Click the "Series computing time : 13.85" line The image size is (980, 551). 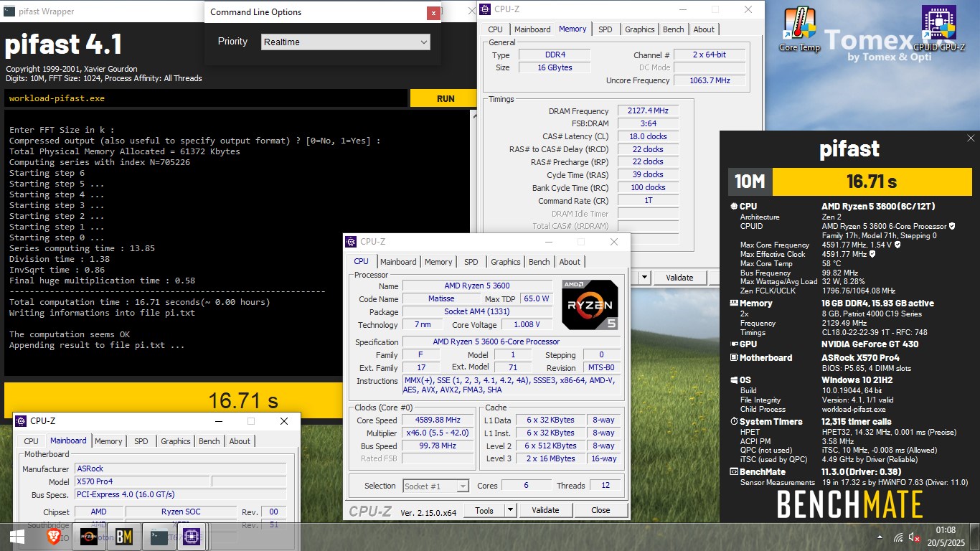point(82,248)
